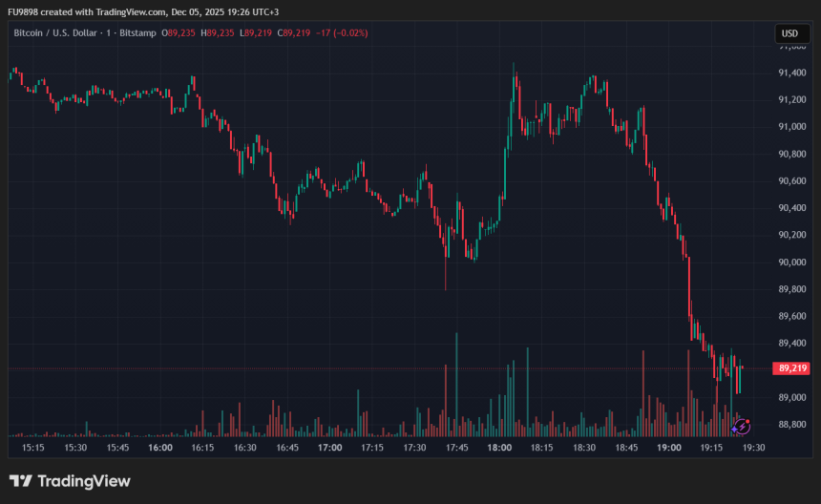Click the 19:00 time axis label
Screen dimensions: 821x504
point(669,447)
